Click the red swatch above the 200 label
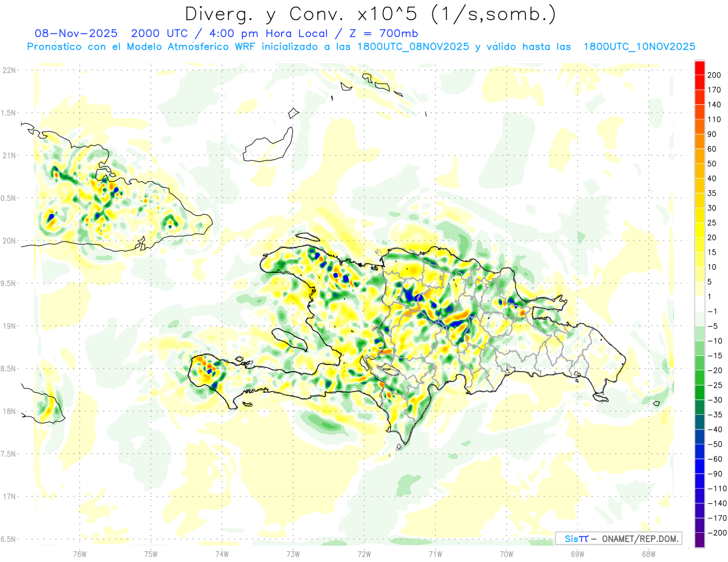This screenshot has height=562, width=728. [699, 67]
